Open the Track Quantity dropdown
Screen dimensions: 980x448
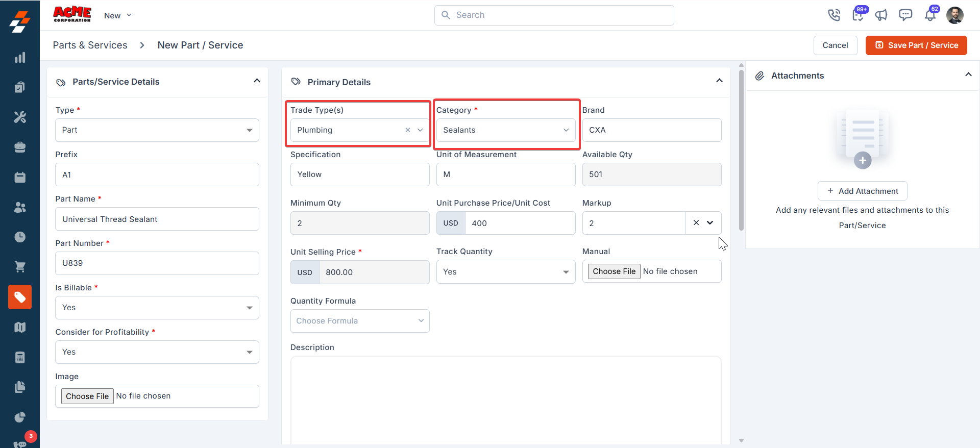click(x=506, y=272)
